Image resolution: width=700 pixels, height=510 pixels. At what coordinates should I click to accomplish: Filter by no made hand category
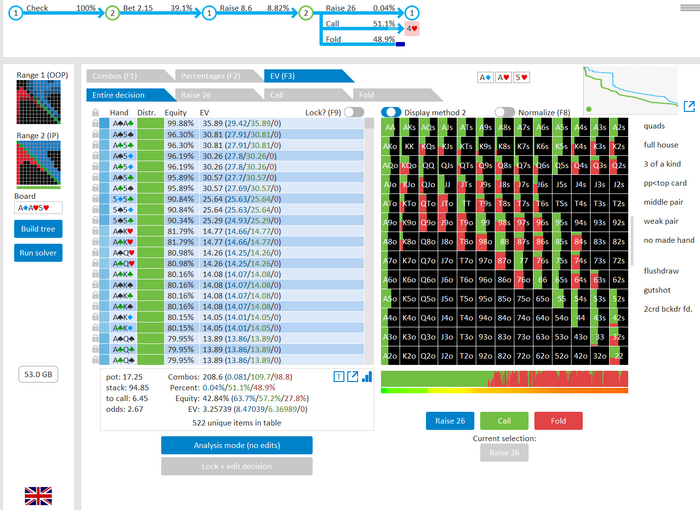669,240
